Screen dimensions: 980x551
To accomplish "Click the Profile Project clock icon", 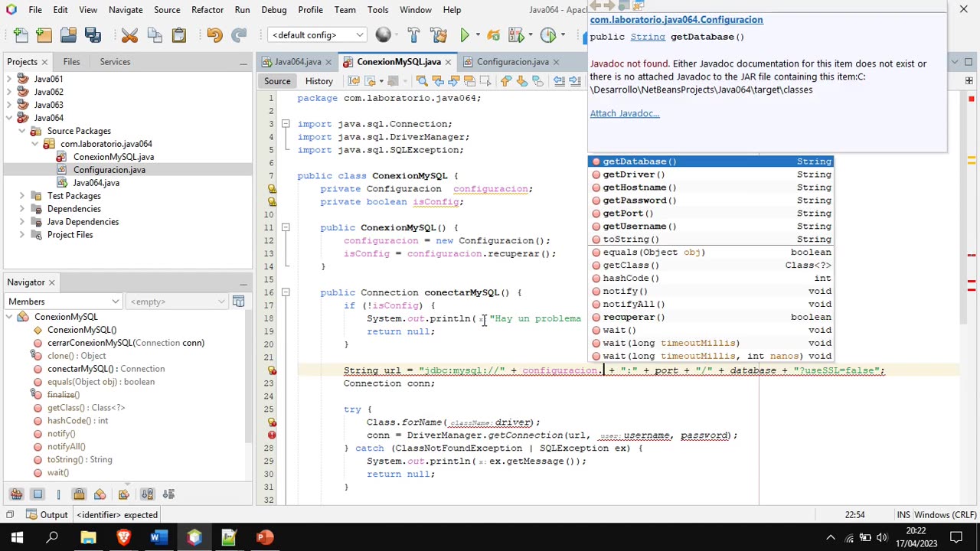I will (x=548, y=35).
